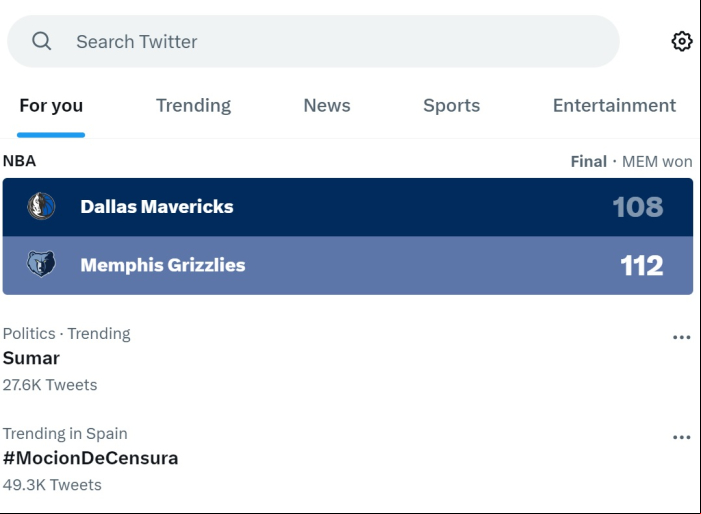This screenshot has width=701, height=514.
Task: Click the Memphis Grizzlies team logo
Action: pos(41,265)
